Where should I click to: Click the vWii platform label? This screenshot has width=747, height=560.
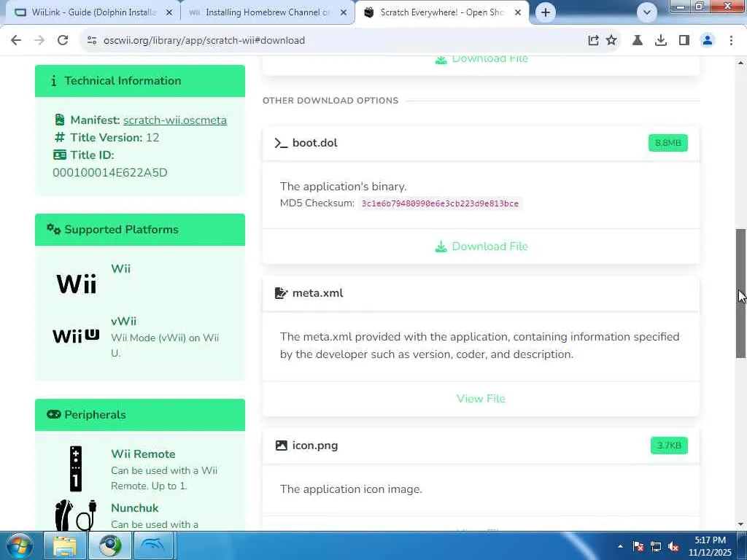point(123,321)
